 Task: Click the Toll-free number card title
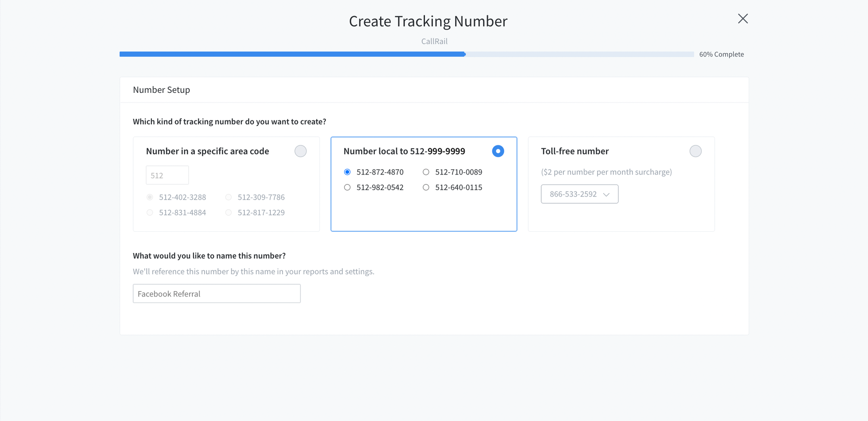tap(575, 151)
